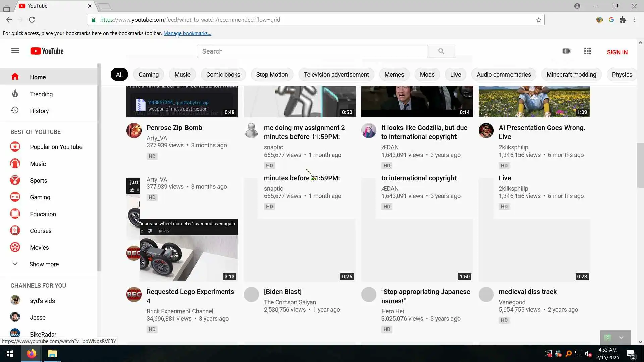Bookmark page with the star icon
The image size is (644, 362).
[538, 20]
